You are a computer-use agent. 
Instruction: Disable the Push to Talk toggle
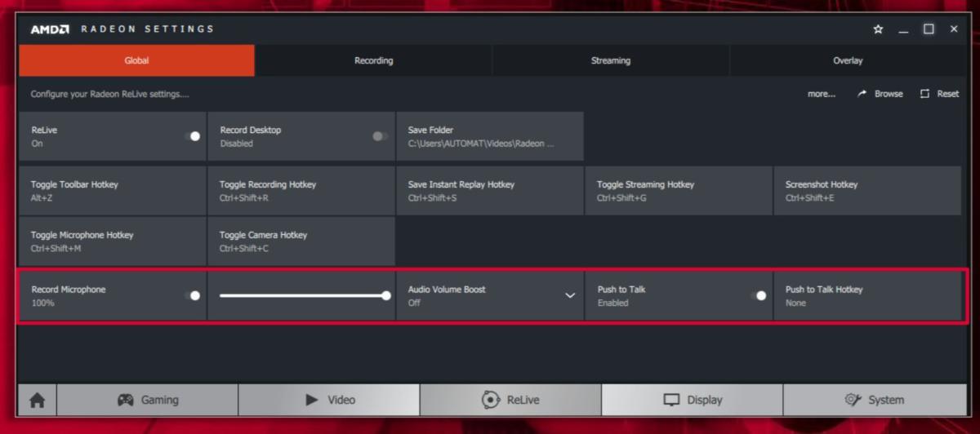759,295
